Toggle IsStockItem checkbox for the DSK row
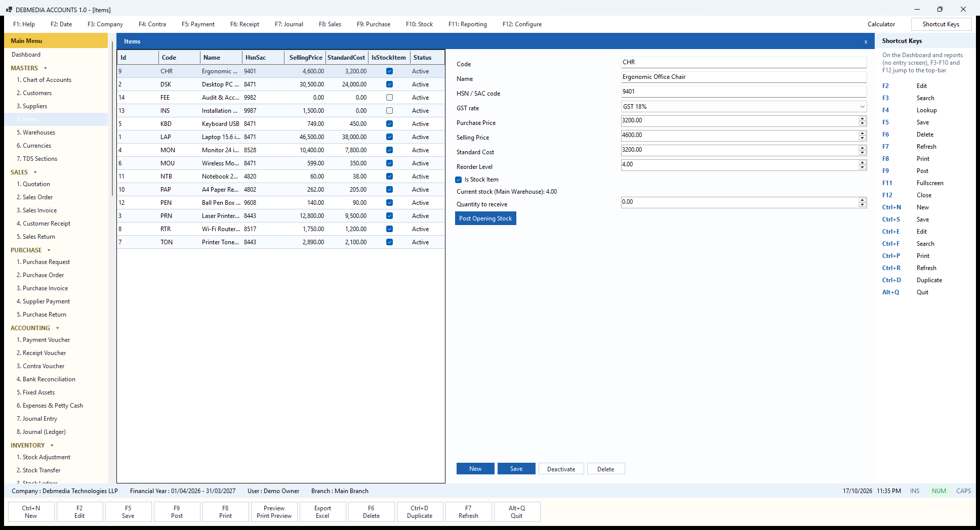The width and height of the screenshot is (980, 530). pyautogui.click(x=389, y=84)
